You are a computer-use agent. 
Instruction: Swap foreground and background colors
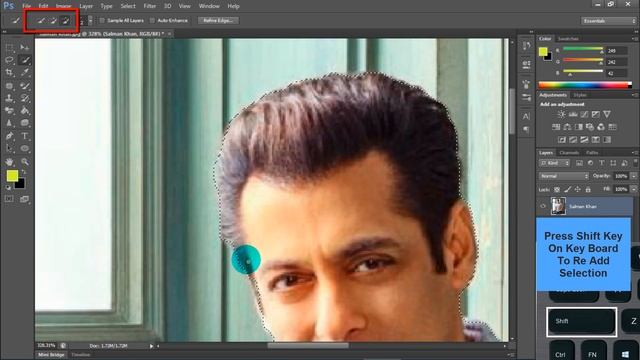[23, 173]
